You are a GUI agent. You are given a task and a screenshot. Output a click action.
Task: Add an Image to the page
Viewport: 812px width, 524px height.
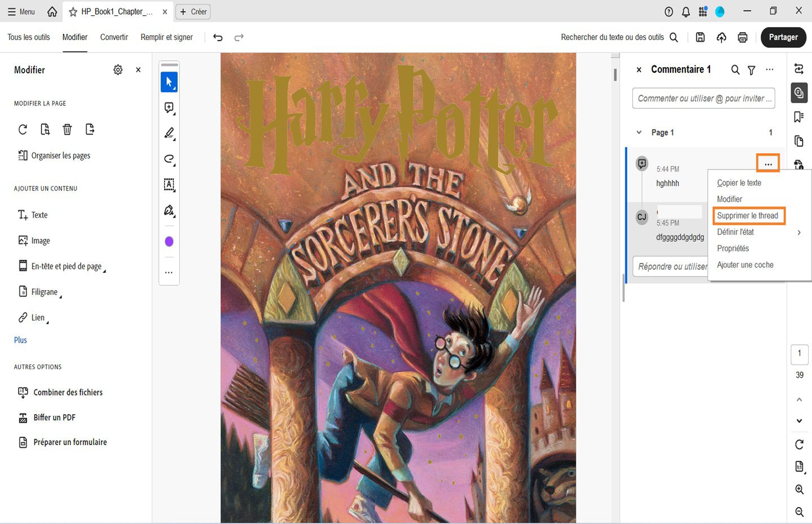pyautogui.click(x=34, y=241)
